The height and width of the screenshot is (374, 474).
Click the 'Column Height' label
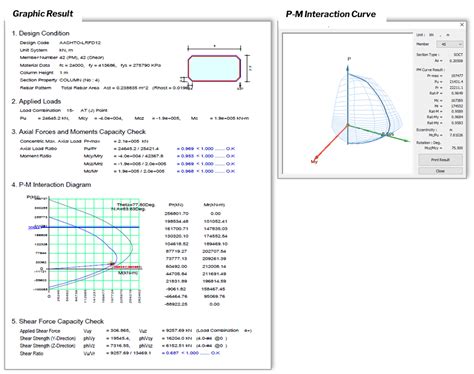pyautogui.click(x=36, y=73)
